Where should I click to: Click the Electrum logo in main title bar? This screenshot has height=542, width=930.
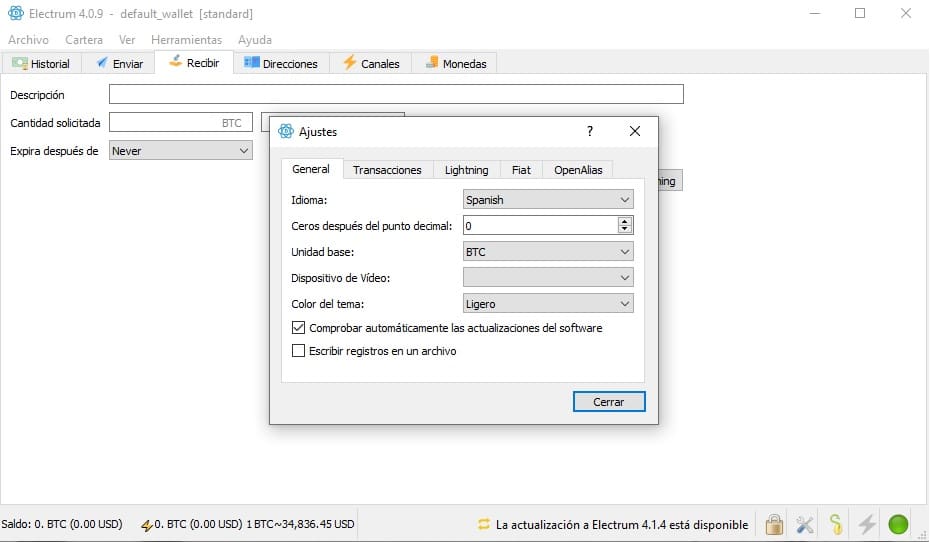pyautogui.click(x=16, y=13)
